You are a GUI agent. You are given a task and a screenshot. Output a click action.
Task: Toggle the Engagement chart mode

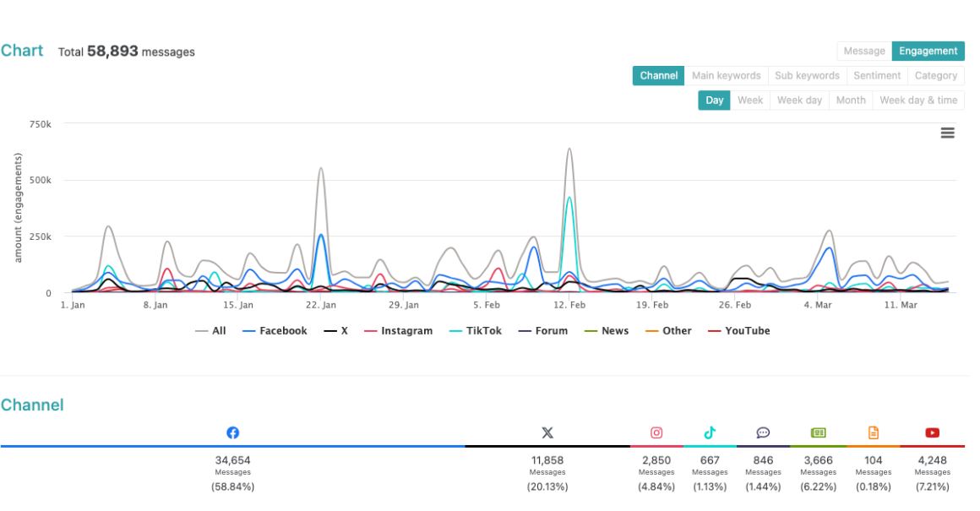[928, 52]
